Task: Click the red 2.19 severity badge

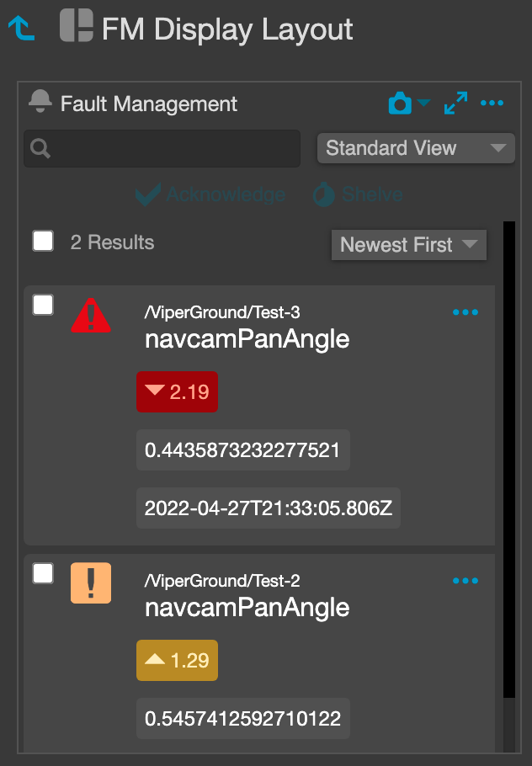Action: 177,391
